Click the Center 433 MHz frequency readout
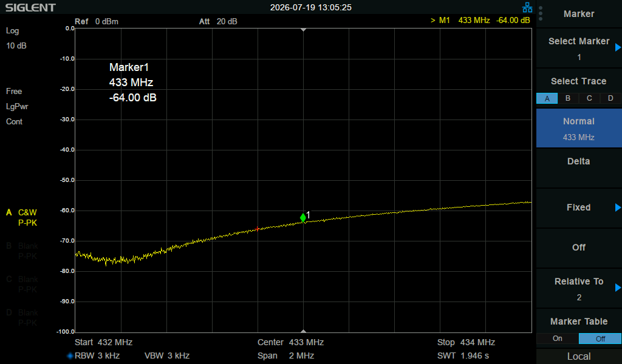 point(290,342)
